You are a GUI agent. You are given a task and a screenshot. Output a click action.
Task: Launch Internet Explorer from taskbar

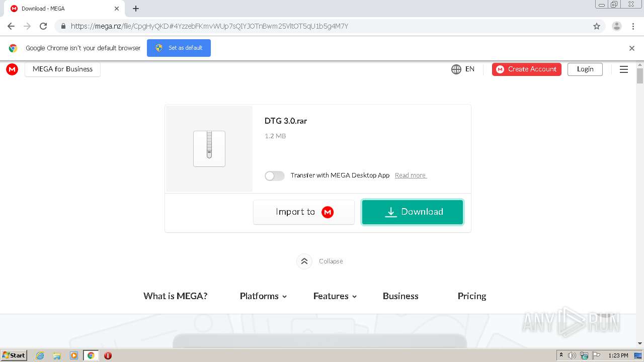[x=40, y=355]
